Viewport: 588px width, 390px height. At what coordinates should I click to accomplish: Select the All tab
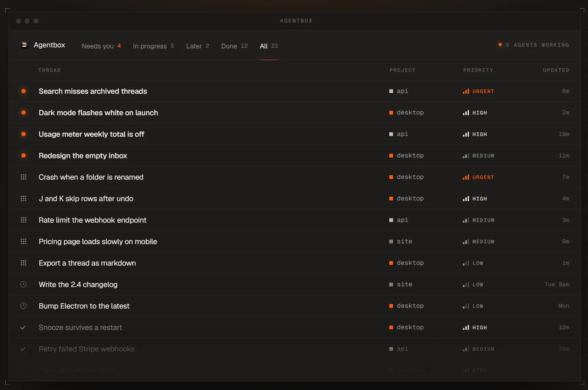coord(269,46)
